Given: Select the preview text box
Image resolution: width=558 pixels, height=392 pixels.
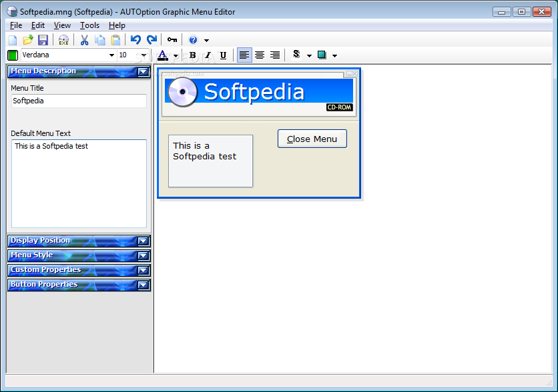Looking at the screenshot, I should point(210,161).
